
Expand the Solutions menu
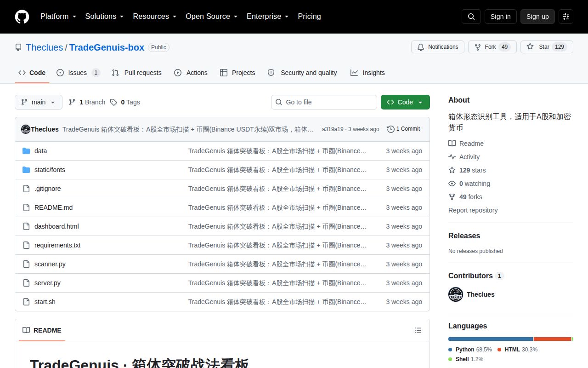click(104, 17)
